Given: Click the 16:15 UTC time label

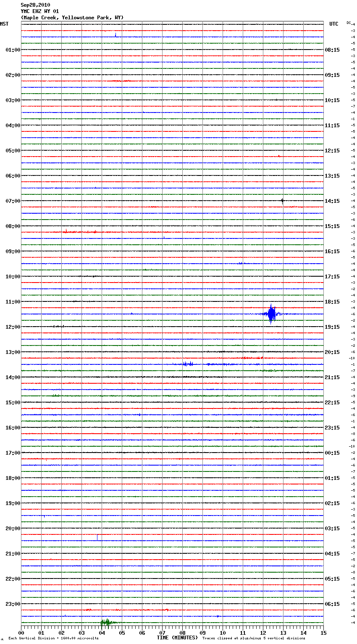Looking at the screenshot, I should [x=332, y=251].
